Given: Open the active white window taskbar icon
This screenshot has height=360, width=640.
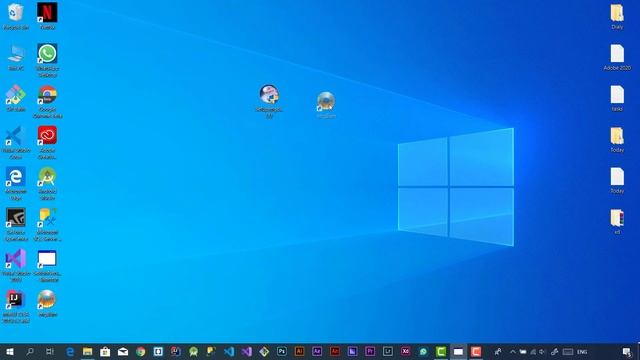Looking at the screenshot, I should pos(458,351).
